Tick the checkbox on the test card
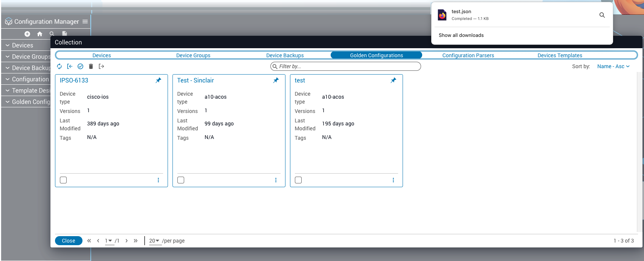The width and height of the screenshot is (644, 261). pyautogui.click(x=298, y=180)
